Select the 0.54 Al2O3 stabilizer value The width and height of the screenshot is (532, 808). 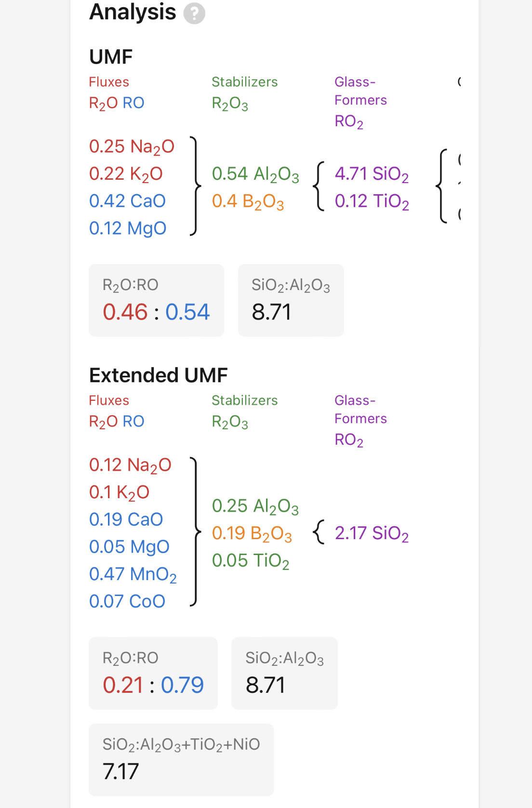(x=255, y=174)
